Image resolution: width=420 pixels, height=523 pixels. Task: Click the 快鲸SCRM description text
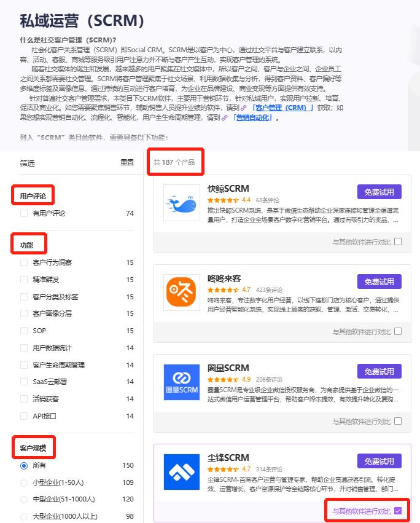[303, 215]
